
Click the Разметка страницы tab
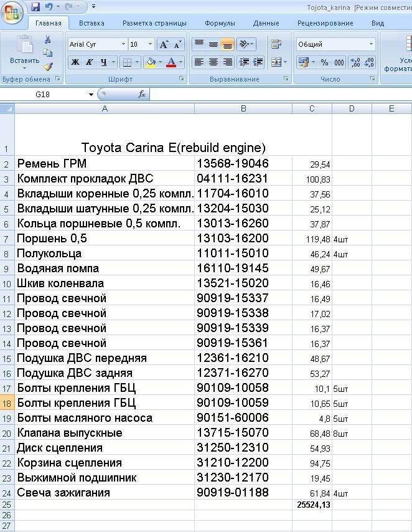[x=154, y=23]
